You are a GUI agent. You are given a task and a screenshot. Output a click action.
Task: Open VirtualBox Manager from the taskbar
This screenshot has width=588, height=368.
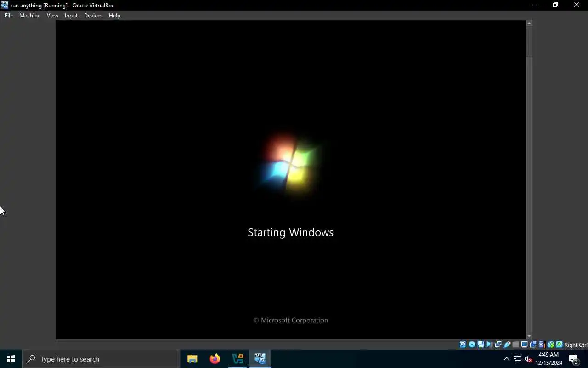pyautogui.click(x=237, y=359)
